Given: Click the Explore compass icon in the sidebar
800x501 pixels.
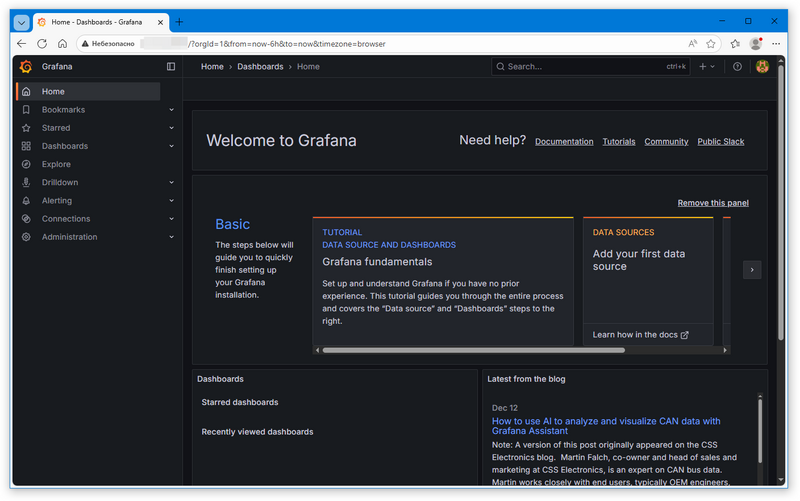Looking at the screenshot, I should [26, 164].
